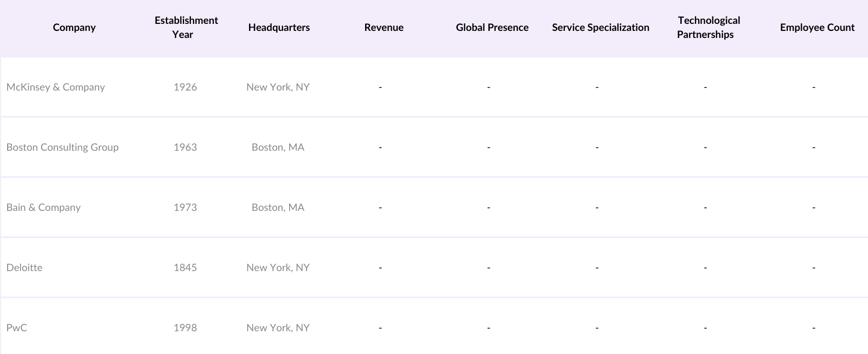Select the Deloitte company cell

click(24, 268)
